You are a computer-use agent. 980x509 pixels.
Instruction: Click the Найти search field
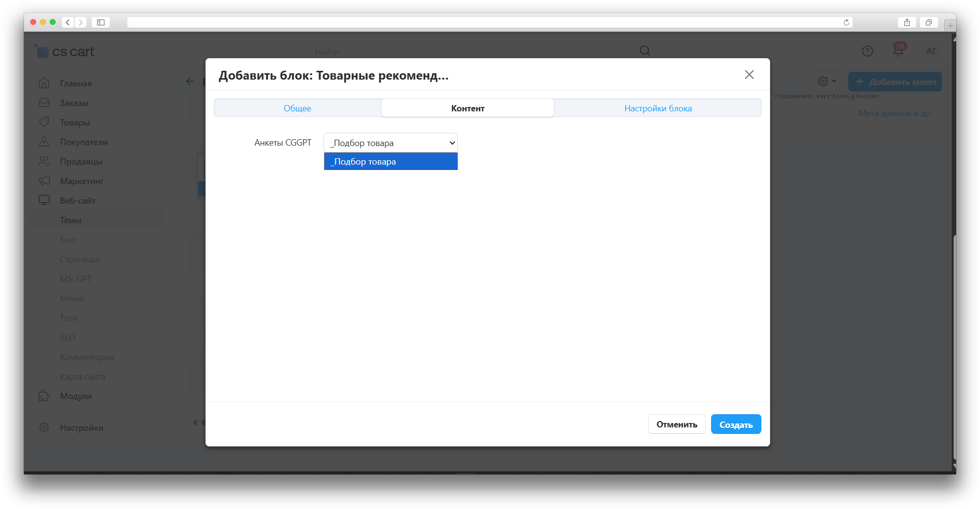(x=473, y=51)
